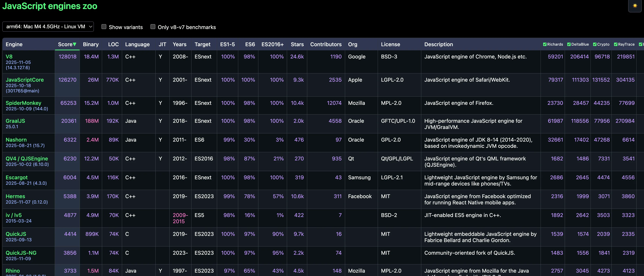Open the QuickJS-NG engine link

click(21, 253)
